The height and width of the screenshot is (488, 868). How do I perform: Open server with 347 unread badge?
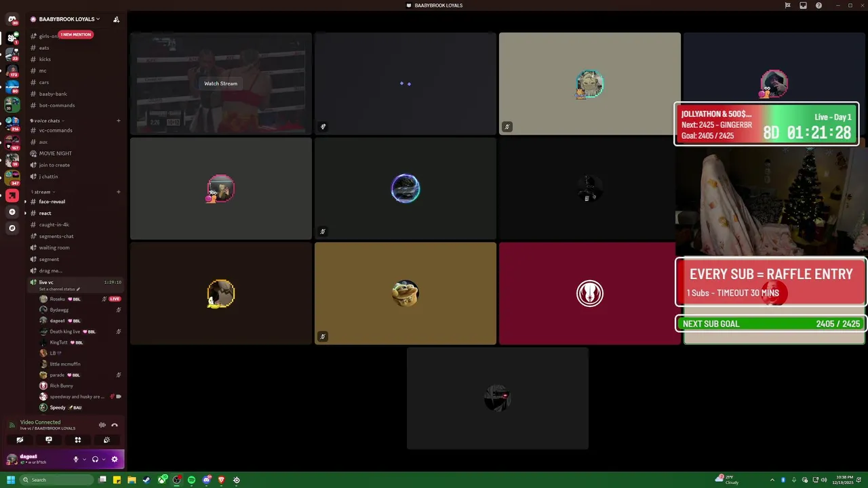[12, 178]
